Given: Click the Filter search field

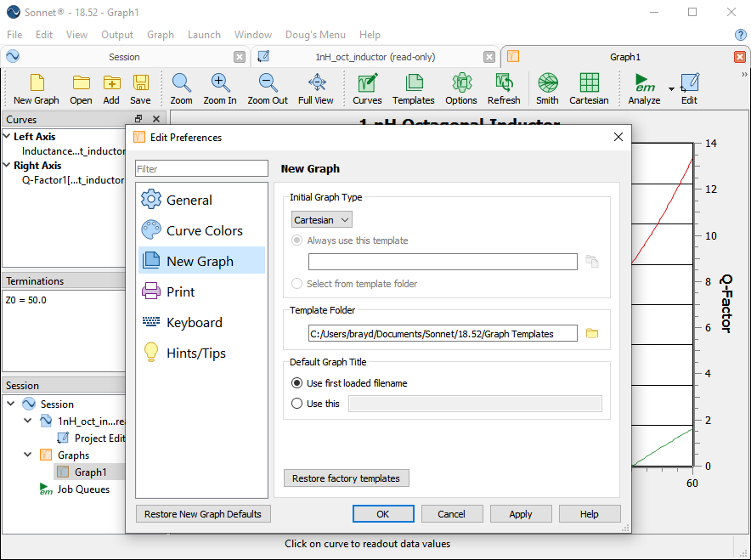Looking at the screenshot, I should tap(201, 168).
